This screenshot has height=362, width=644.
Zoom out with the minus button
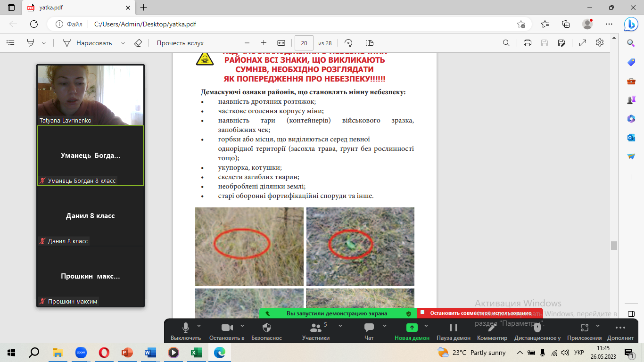click(x=247, y=43)
